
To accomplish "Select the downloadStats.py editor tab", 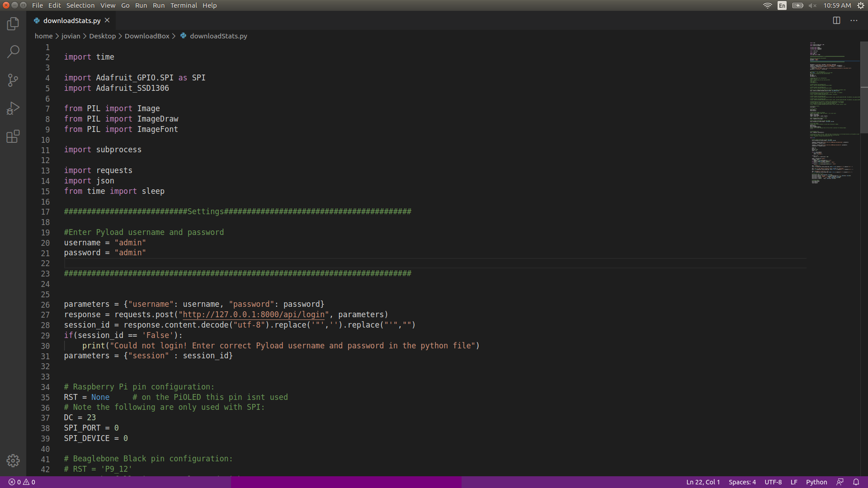I will [x=72, y=20].
